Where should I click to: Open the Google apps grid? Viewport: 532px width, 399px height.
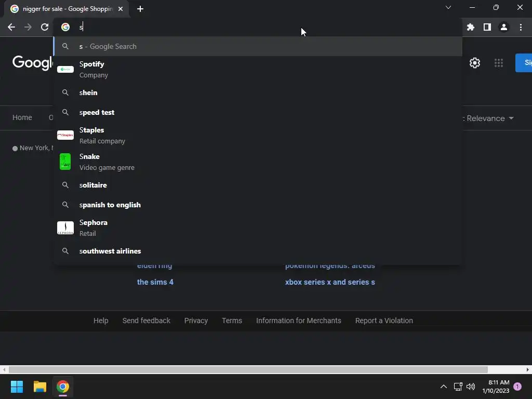pyautogui.click(x=498, y=63)
